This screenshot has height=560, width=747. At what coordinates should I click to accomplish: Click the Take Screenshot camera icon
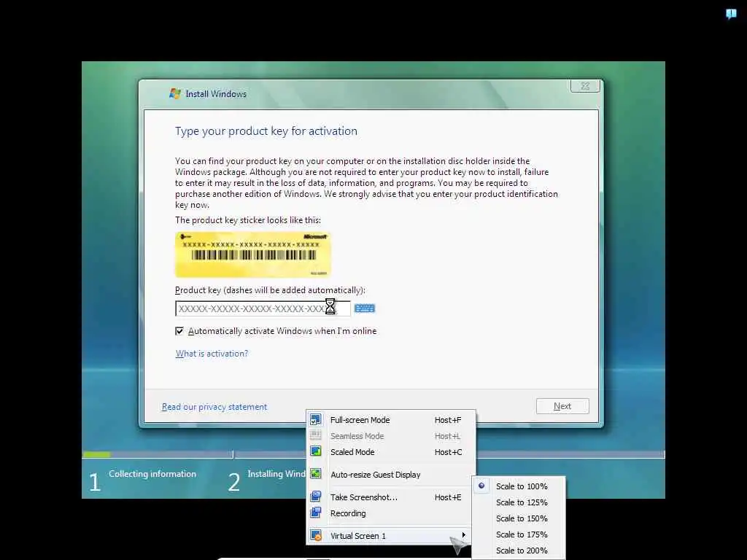tap(315, 497)
